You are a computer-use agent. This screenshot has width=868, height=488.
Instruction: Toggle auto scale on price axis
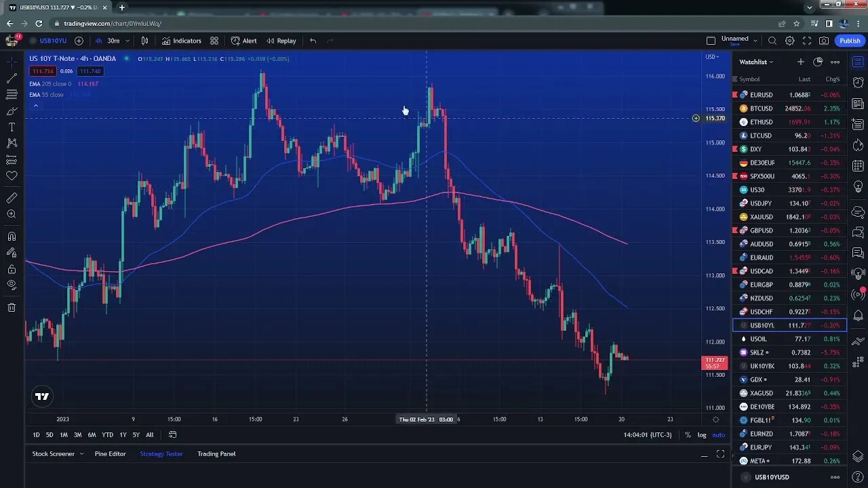pyautogui.click(x=718, y=434)
